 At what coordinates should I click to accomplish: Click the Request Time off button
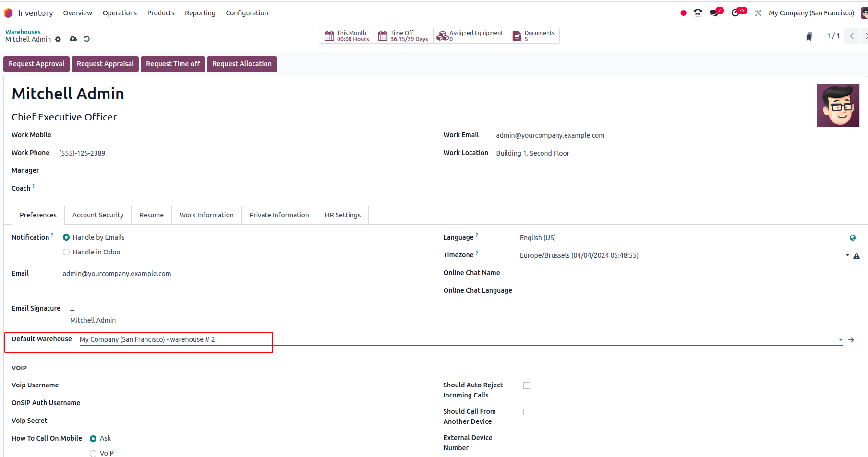pyautogui.click(x=173, y=64)
